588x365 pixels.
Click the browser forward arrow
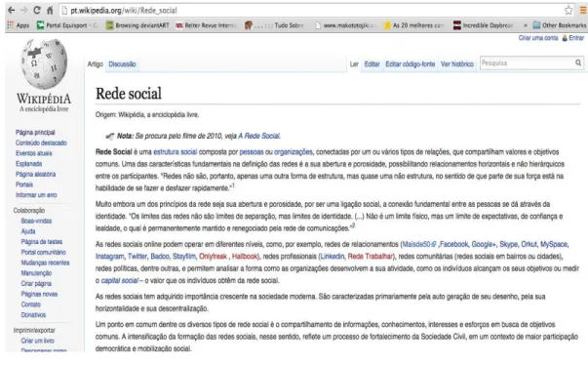point(23,10)
